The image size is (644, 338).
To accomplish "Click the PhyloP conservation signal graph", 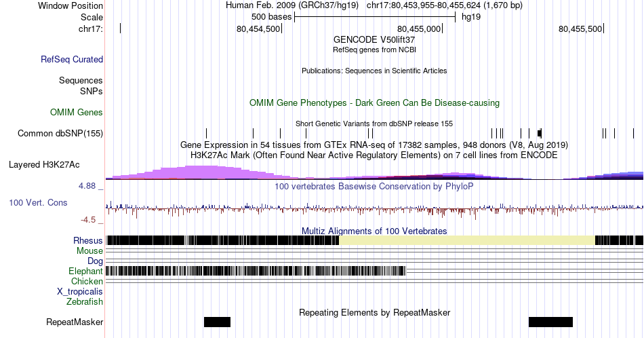I will click(x=374, y=210).
